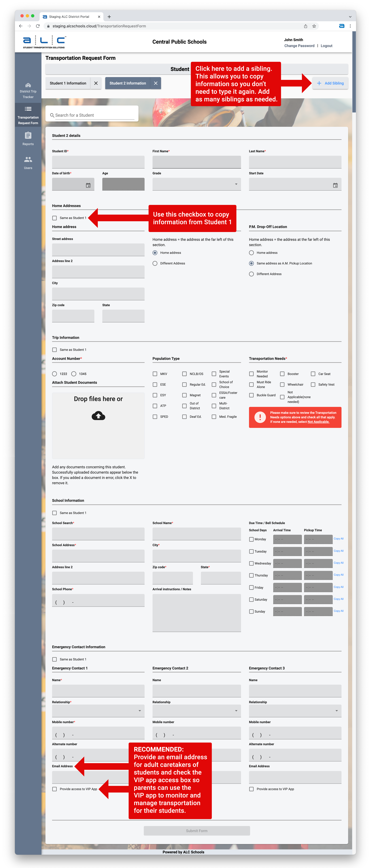The image size is (371, 868).
Task: Click the browser address bar
Action: [x=175, y=26]
